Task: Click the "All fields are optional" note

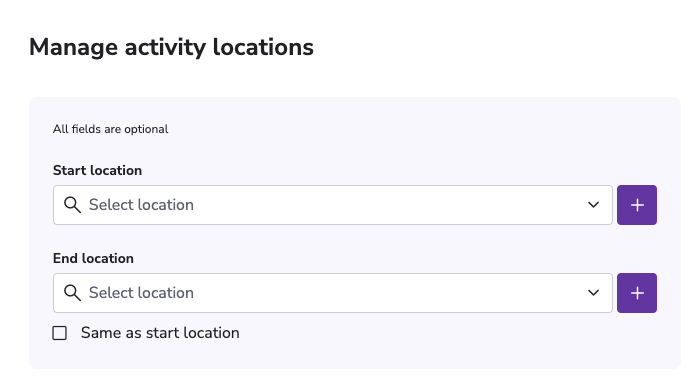Action: (x=111, y=129)
